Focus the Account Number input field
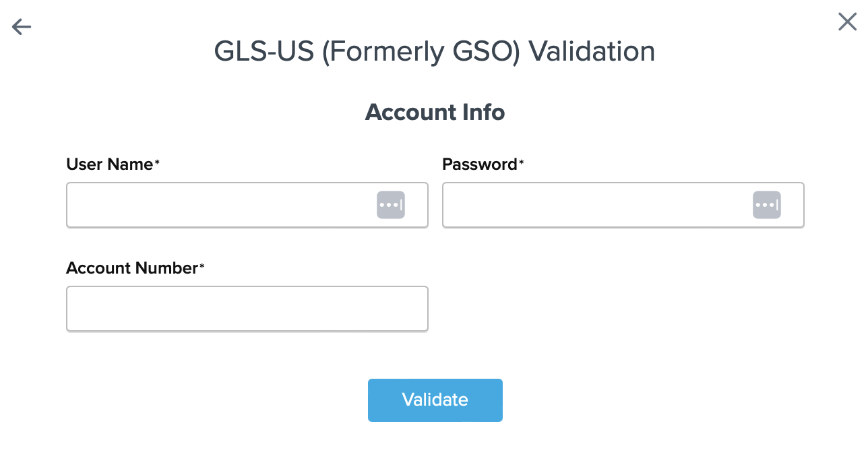868x465 pixels. tap(247, 309)
